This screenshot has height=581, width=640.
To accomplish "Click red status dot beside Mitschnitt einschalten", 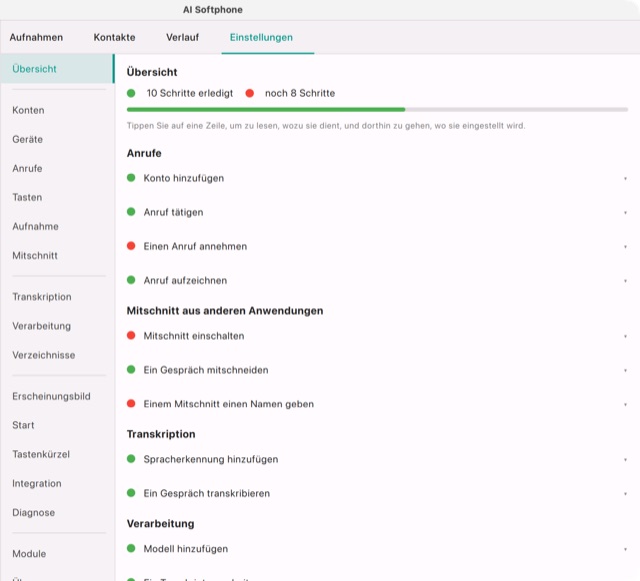I will 131,335.
